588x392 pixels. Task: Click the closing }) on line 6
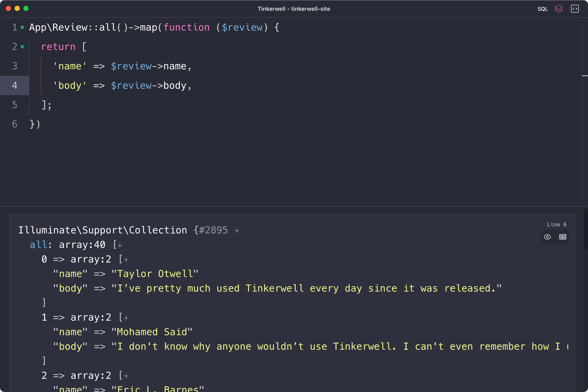[x=35, y=124]
